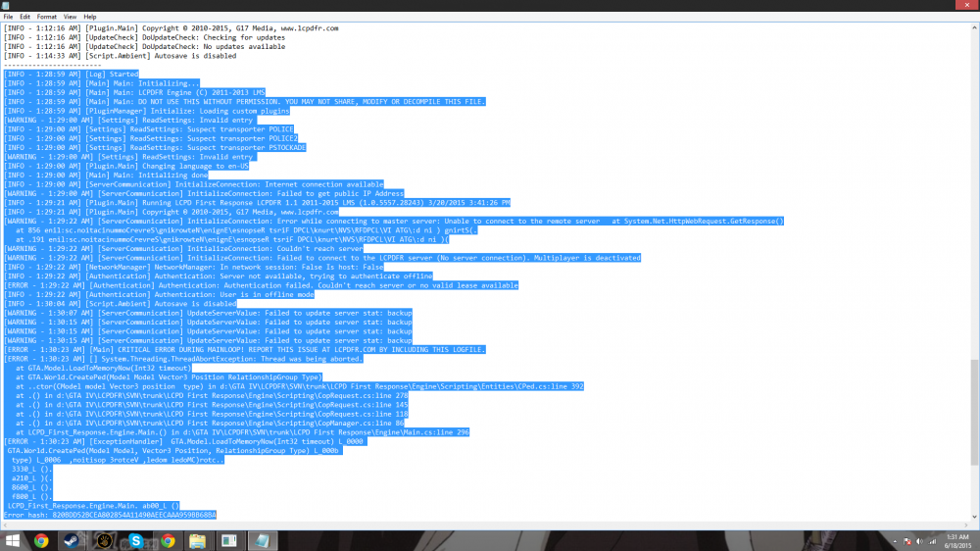Click the "DoUpdateCheck: No updates available" line
980x551 pixels.
144,46
